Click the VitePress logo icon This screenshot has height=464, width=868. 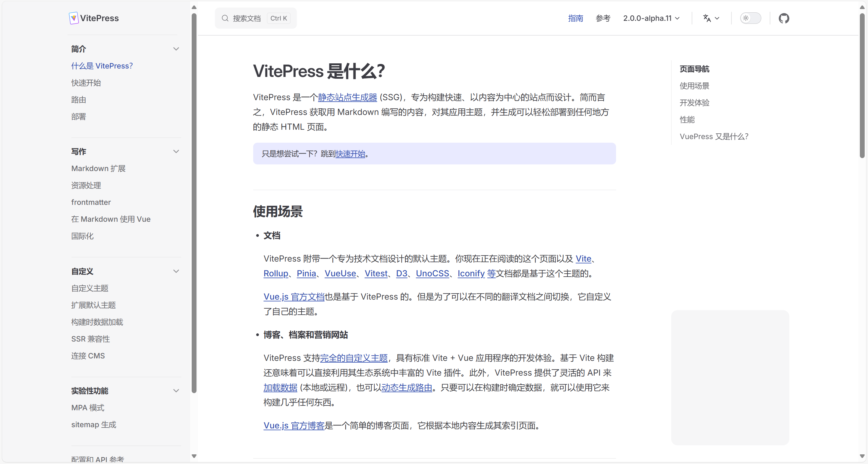coord(74,18)
